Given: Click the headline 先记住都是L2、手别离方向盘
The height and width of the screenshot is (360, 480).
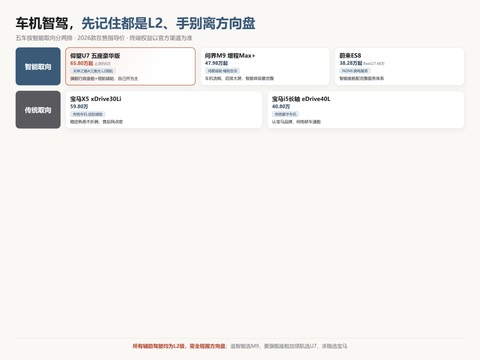Looking at the screenshot, I should [x=168, y=23].
